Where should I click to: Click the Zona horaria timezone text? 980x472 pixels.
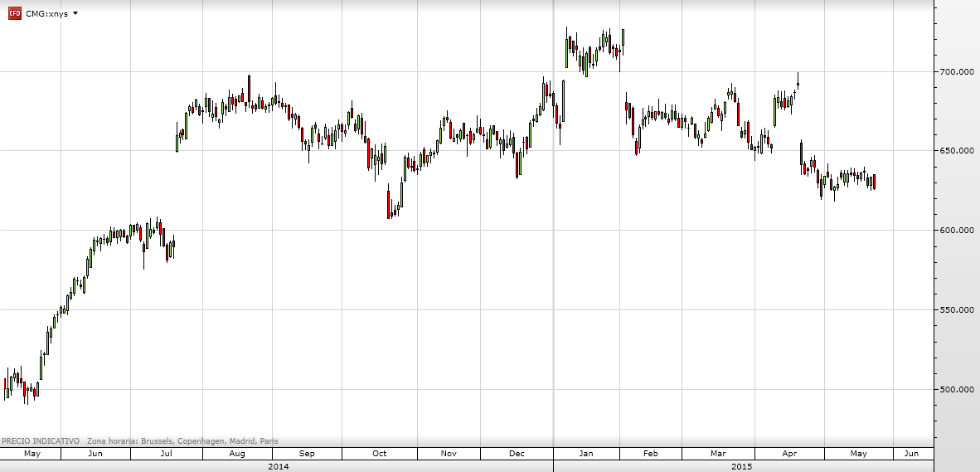(182, 440)
